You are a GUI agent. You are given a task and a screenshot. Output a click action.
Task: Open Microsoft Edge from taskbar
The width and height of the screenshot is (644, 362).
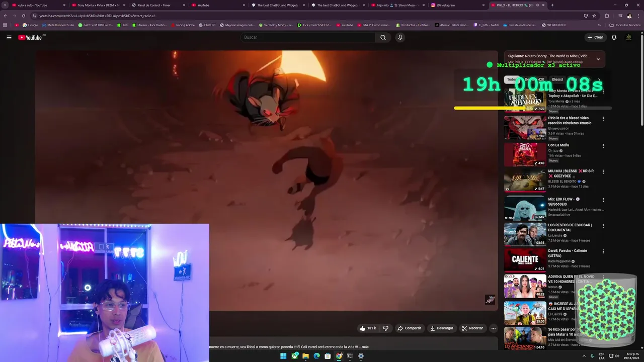316,356
